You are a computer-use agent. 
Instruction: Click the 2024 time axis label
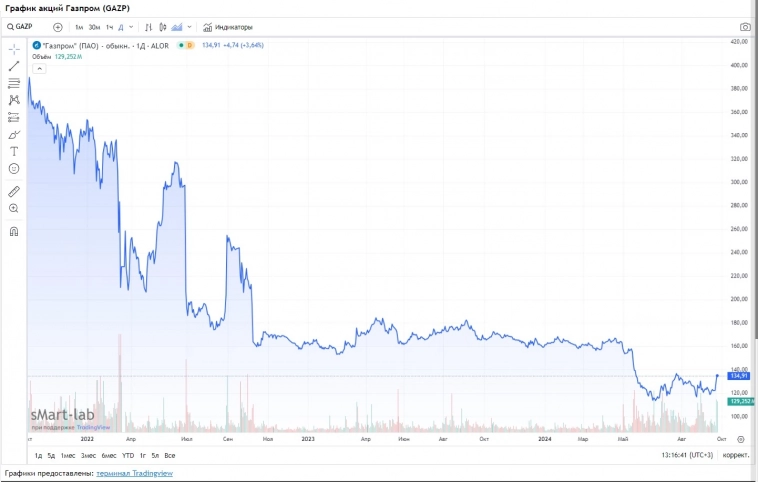[545, 439]
